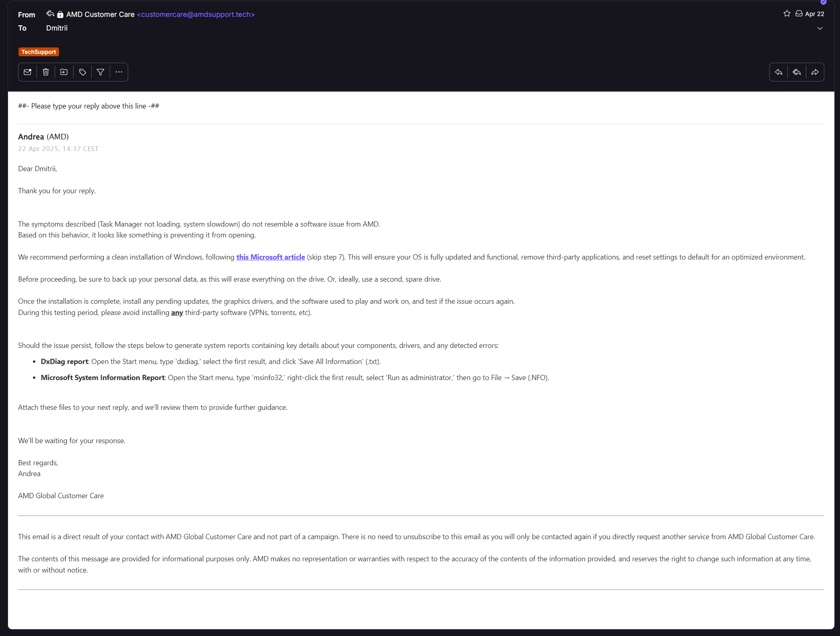
Task: Click timestamp '22 Apr 2025, 14:37 CEST'
Action: click(x=58, y=149)
